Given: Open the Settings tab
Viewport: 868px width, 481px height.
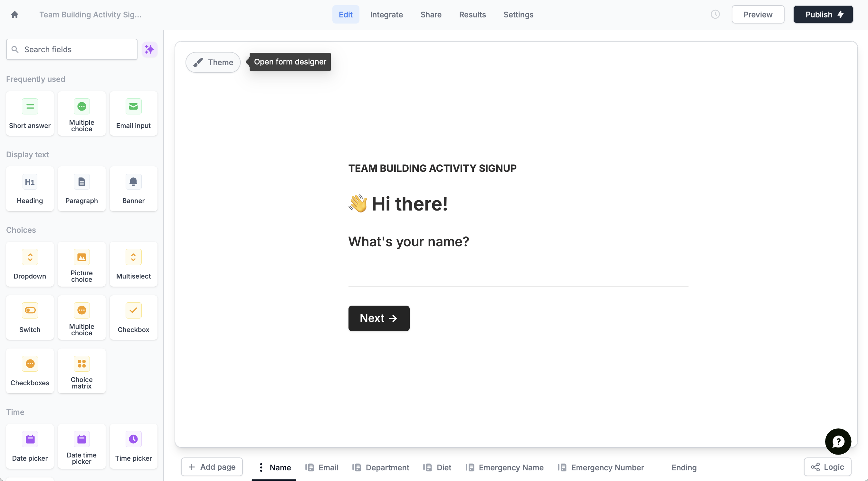Looking at the screenshot, I should (518, 15).
